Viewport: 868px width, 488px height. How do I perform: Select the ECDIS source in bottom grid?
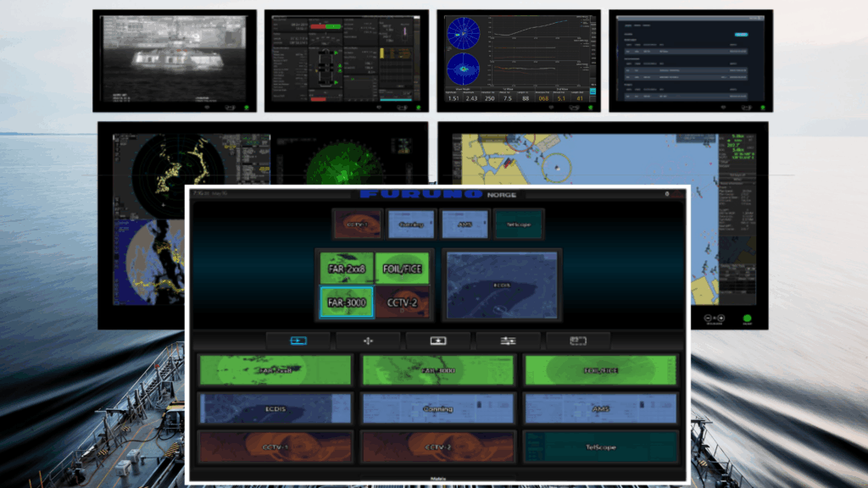(275, 408)
